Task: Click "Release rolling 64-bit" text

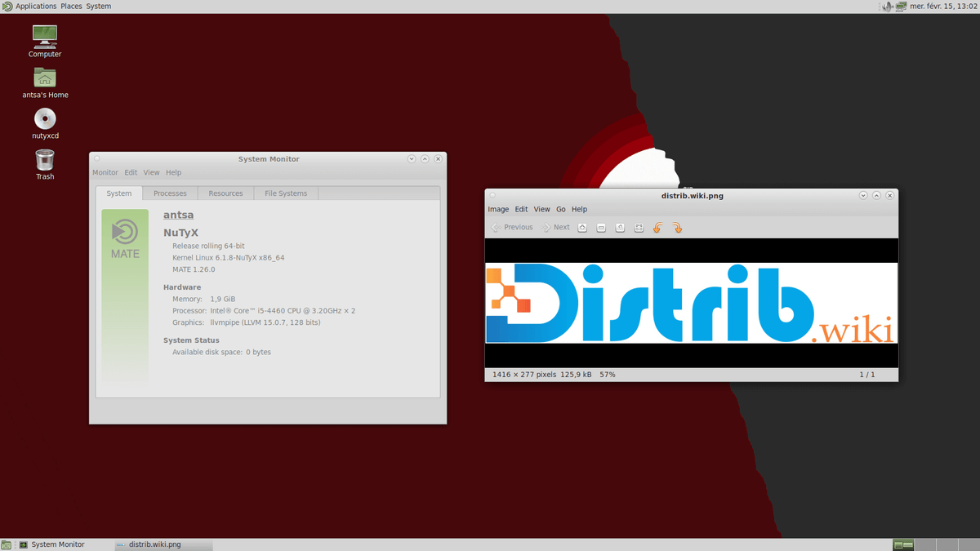Action: click(208, 246)
